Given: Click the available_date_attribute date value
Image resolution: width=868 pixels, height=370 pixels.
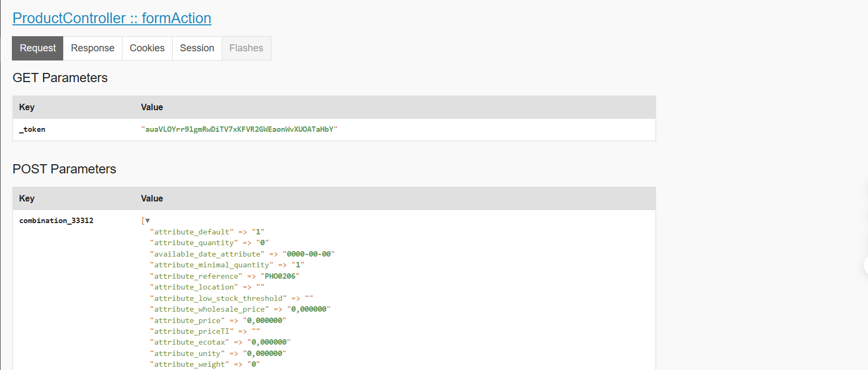Looking at the screenshot, I should click(x=309, y=254).
